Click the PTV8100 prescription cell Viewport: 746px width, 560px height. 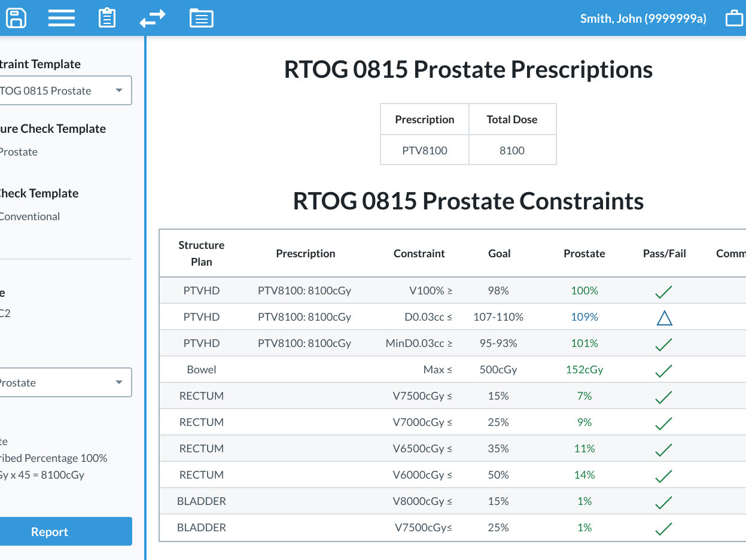pos(424,151)
